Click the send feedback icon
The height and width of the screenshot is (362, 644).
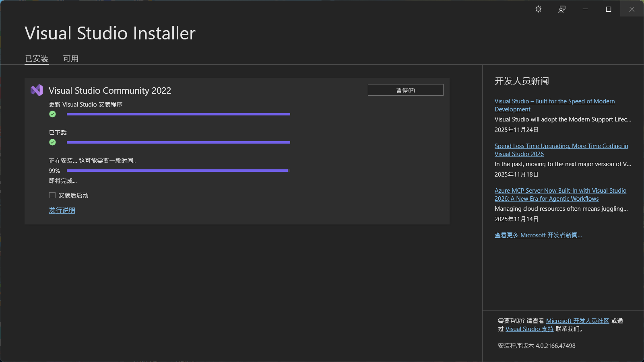pos(562,9)
